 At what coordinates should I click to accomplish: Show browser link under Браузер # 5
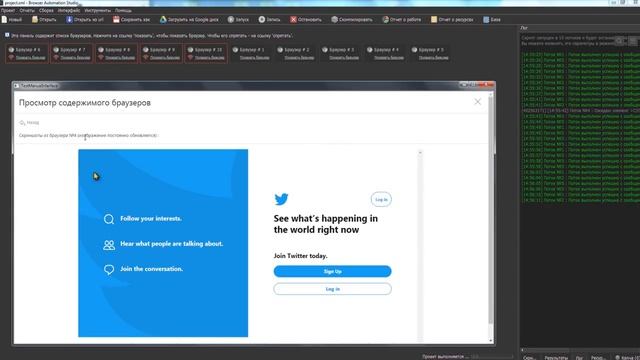tap(434, 58)
